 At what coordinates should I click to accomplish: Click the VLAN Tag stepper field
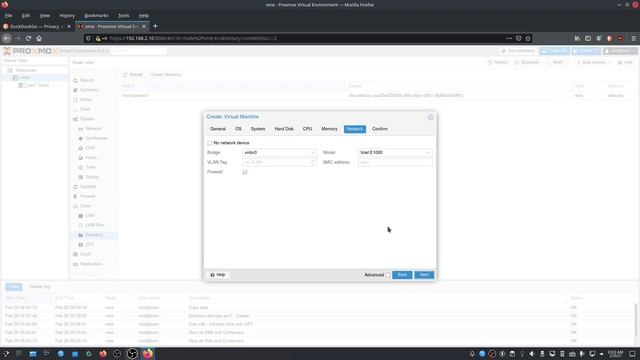[279, 162]
